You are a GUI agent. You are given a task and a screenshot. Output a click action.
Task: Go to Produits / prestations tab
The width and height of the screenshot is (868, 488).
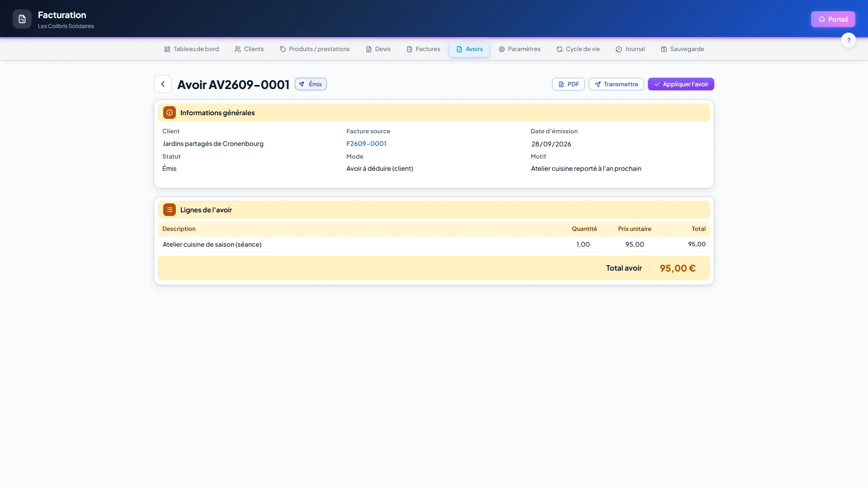315,49
